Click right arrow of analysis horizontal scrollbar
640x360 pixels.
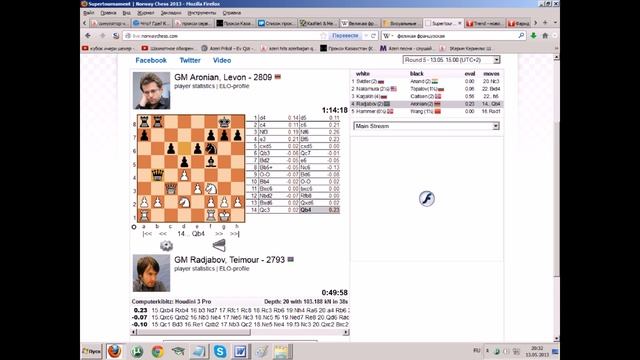pos(346,332)
